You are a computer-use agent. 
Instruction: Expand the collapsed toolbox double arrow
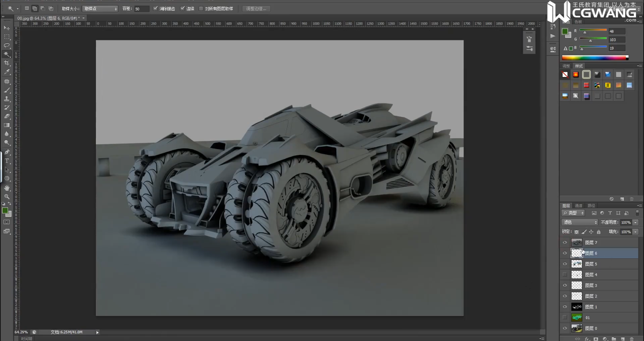click(3, 17)
